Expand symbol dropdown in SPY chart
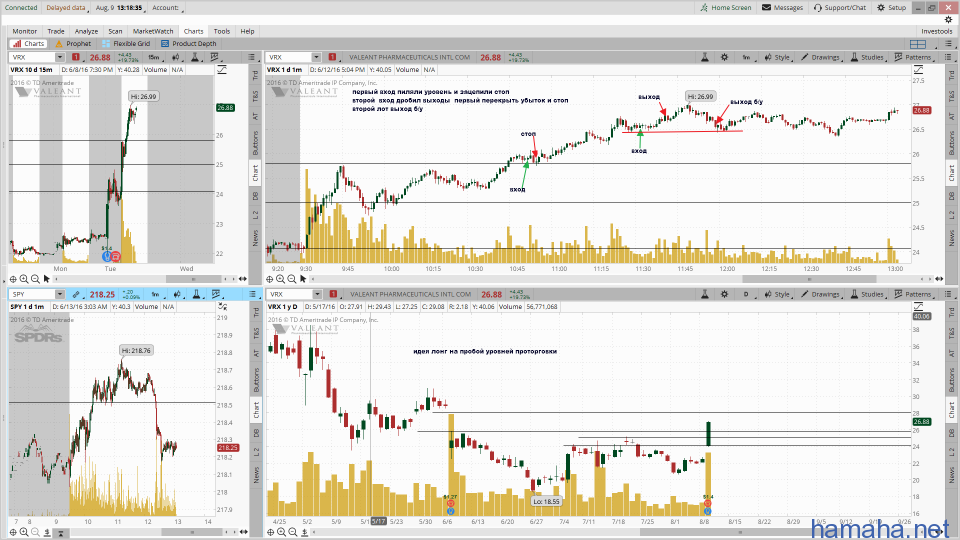The height and width of the screenshot is (540, 960). point(59,294)
